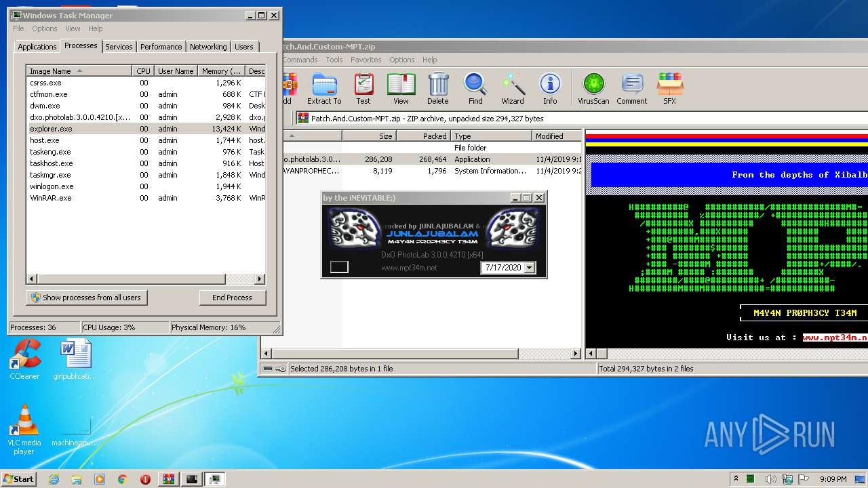Open the Info icon in WinRAR toolbar
Viewport: 868px width, 488px height.
[550, 89]
